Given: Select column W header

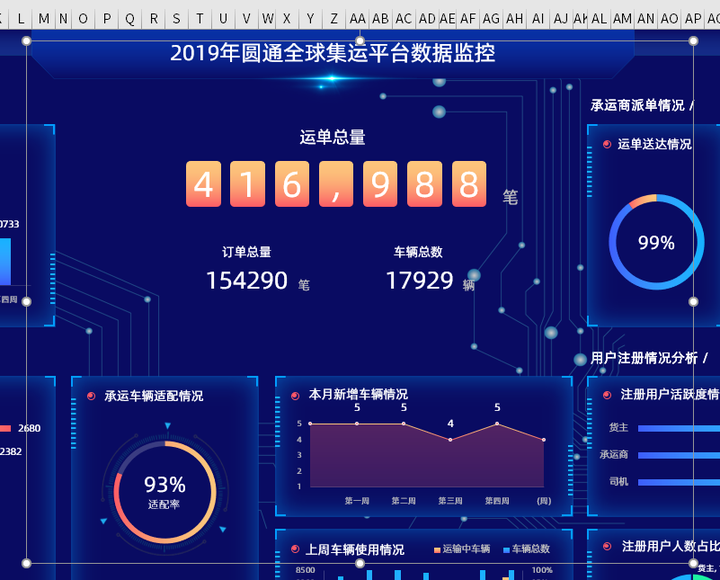Looking at the screenshot, I should pos(268,19).
